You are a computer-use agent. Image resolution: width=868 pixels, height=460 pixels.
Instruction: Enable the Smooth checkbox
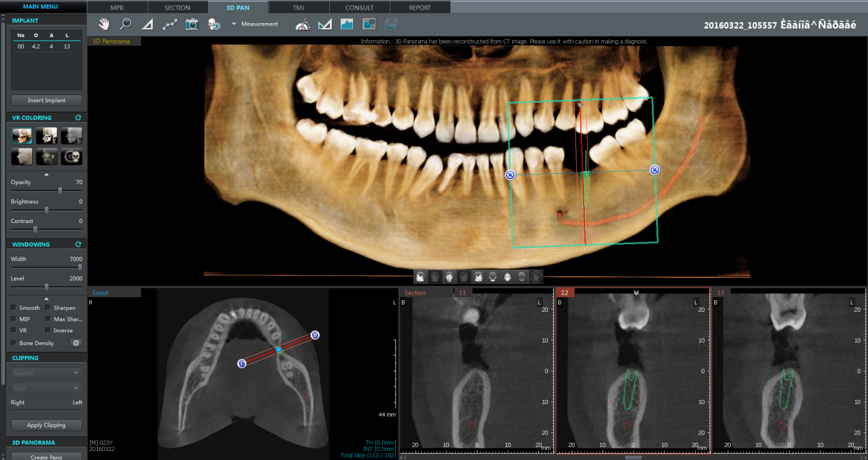(x=13, y=308)
